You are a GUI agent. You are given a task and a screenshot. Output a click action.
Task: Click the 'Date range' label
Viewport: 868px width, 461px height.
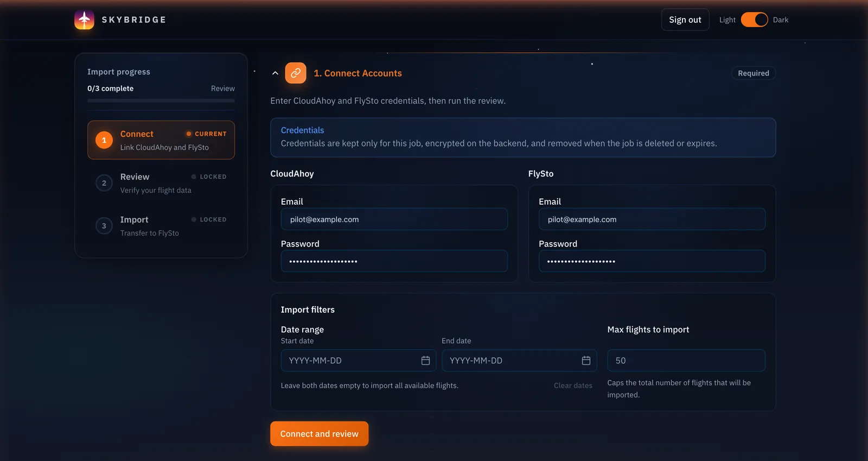[x=302, y=330]
